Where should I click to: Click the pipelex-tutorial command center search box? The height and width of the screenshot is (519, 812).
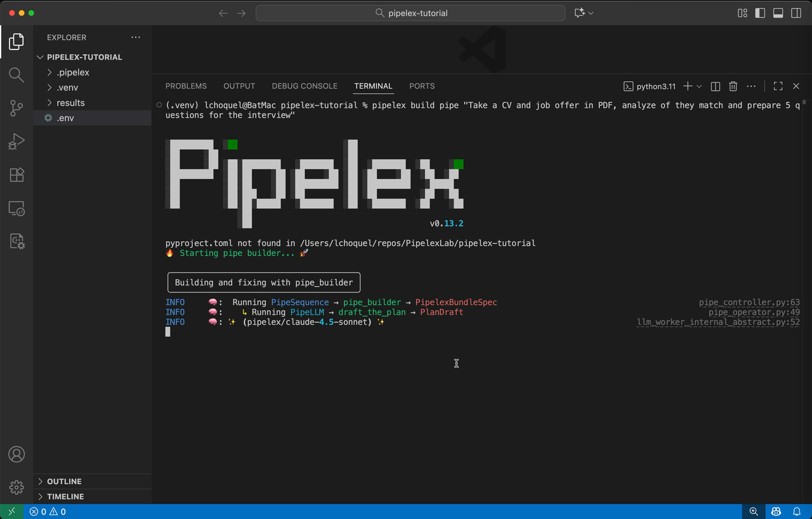pos(410,12)
